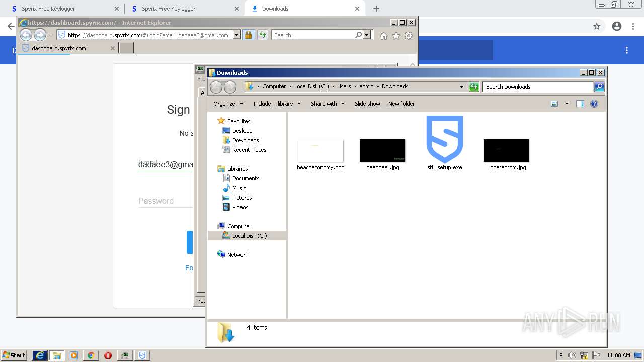Click Chrome bookmark star icon
Screen dimensions: 644x362
(x=597, y=26)
